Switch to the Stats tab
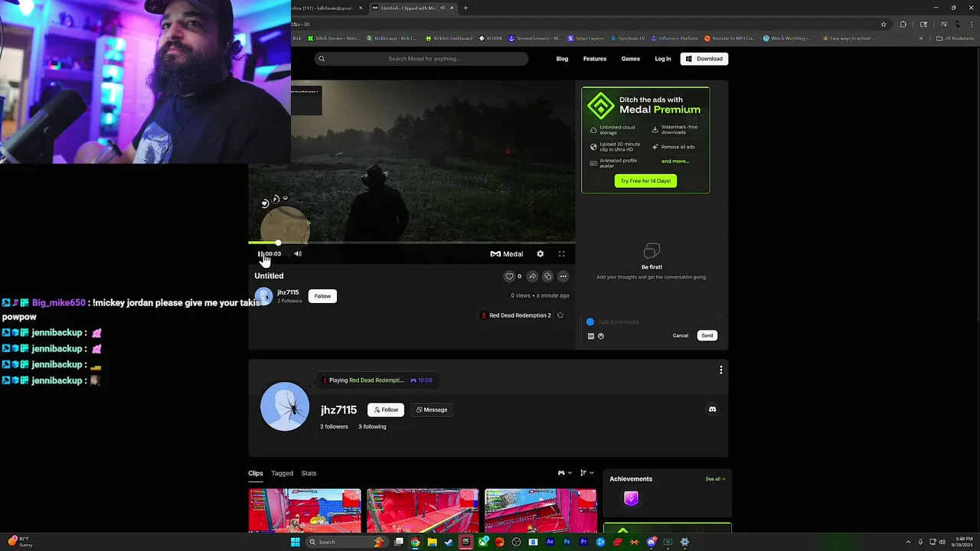The height and width of the screenshot is (551, 980). (x=309, y=474)
